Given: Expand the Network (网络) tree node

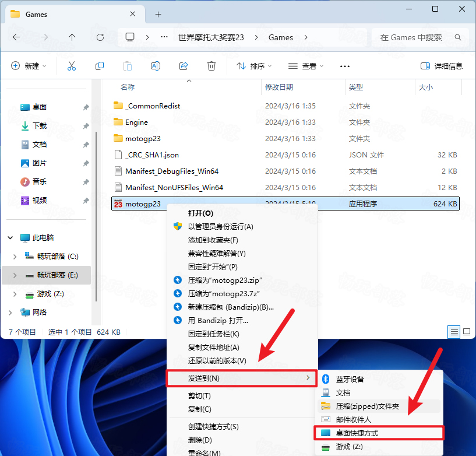Looking at the screenshot, I should 10,313.
